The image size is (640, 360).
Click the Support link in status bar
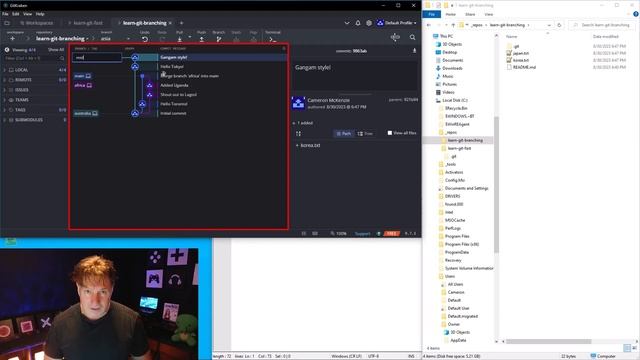pyautogui.click(x=362, y=233)
